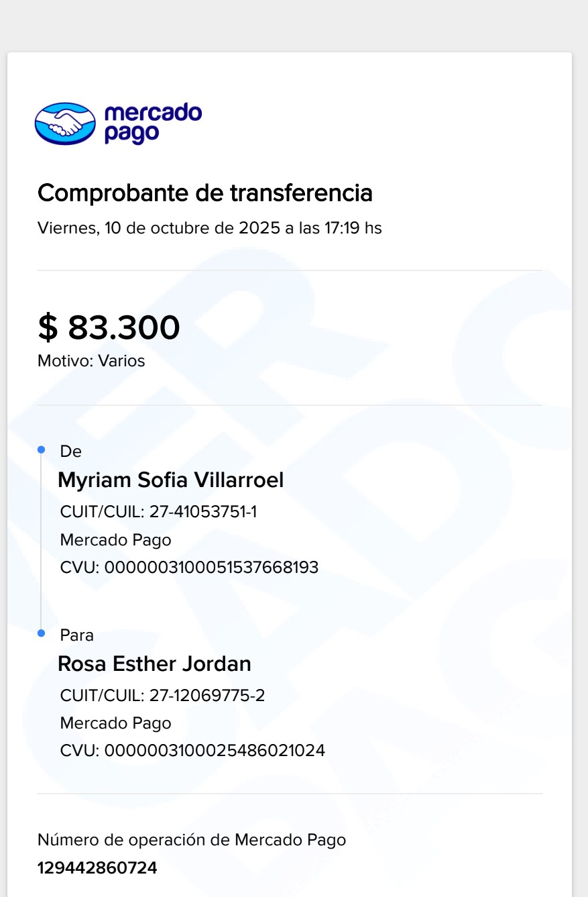Viewport: 588px width, 897px height.
Task: Select recipient name Rosa Esther Jordan
Action: pos(154,664)
